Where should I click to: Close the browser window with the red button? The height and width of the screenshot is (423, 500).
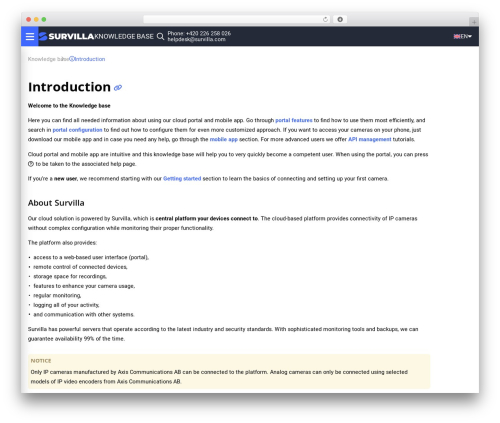coord(29,19)
